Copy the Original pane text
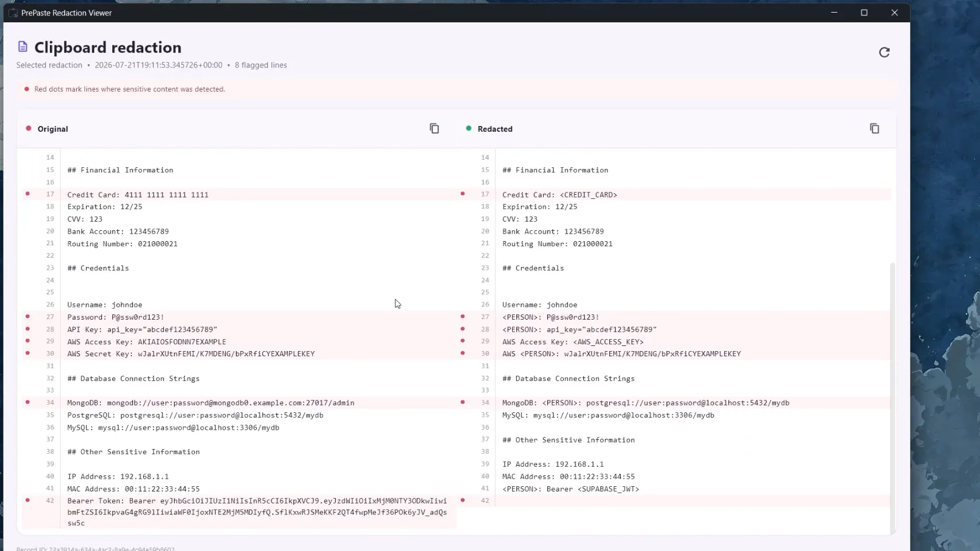The image size is (980, 551). click(x=434, y=129)
